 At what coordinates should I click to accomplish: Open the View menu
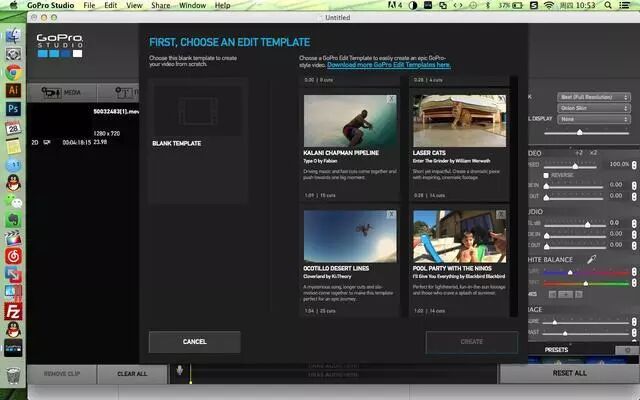(x=134, y=5)
